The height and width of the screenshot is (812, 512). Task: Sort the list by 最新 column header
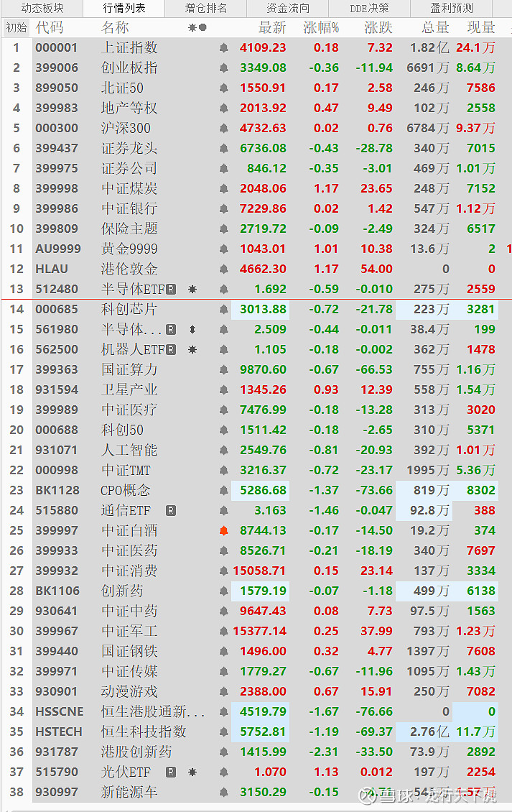point(272,28)
